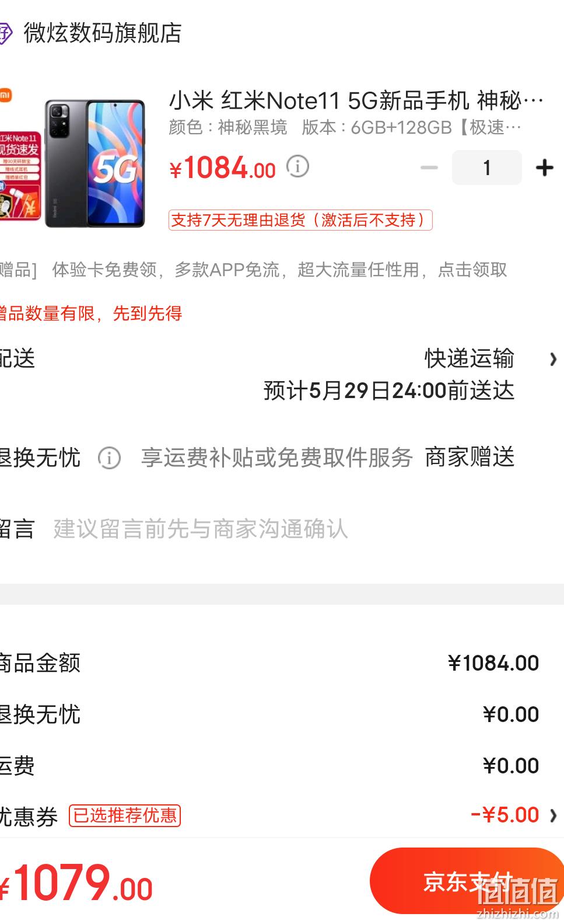Click the 京东支付 pay button
This screenshot has height=924, width=564.
coord(467,880)
